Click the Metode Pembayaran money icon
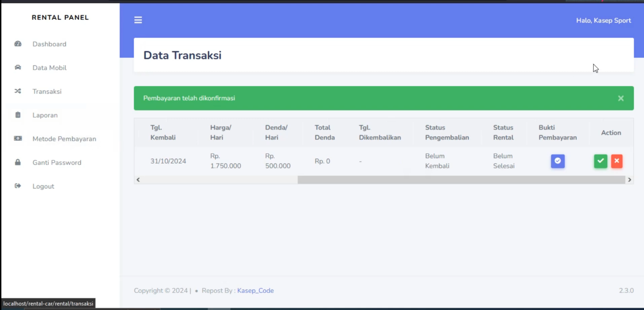Screen dimensions: 644x310 click(18, 139)
